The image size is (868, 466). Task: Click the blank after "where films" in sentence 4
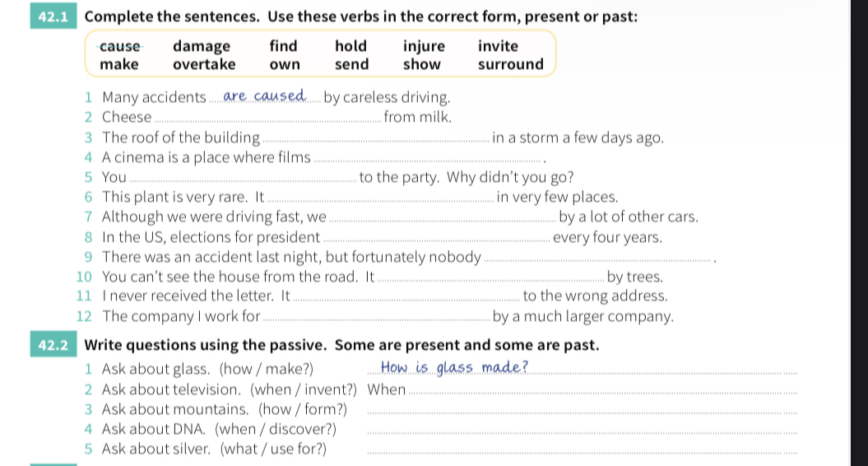(x=427, y=158)
